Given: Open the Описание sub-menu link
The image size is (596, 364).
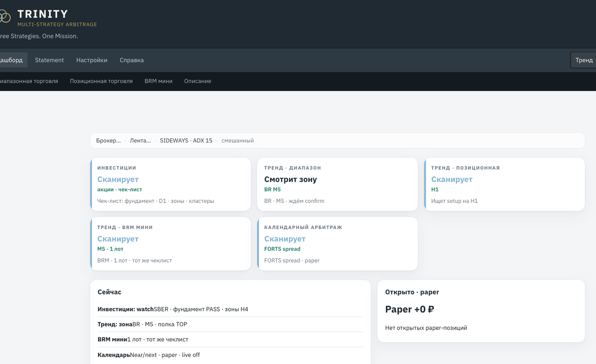Looking at the screenshot, I should [197, 81].
